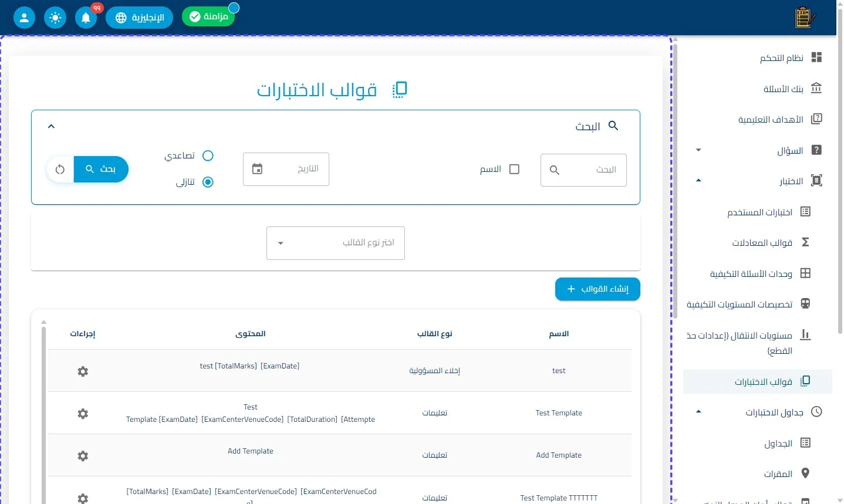Click الاسم column header
The width and height of the screenshot is (844, 504).
(559, 334)
